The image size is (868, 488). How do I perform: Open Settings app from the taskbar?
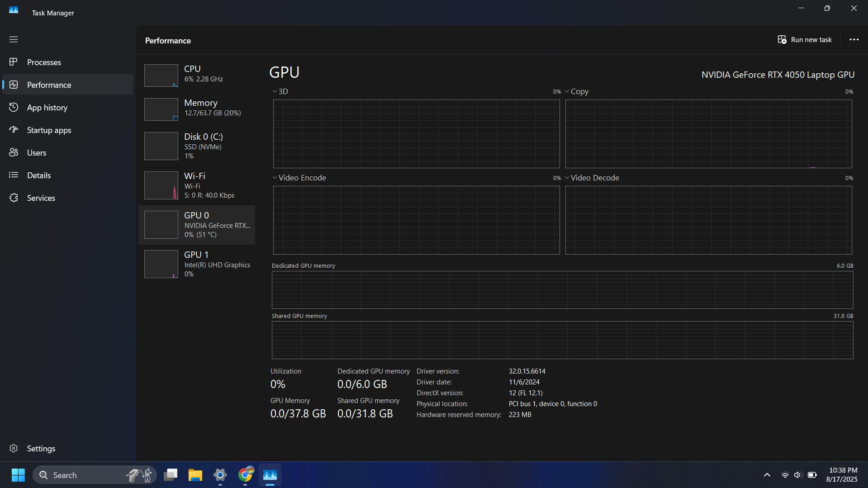pos(220,475)
